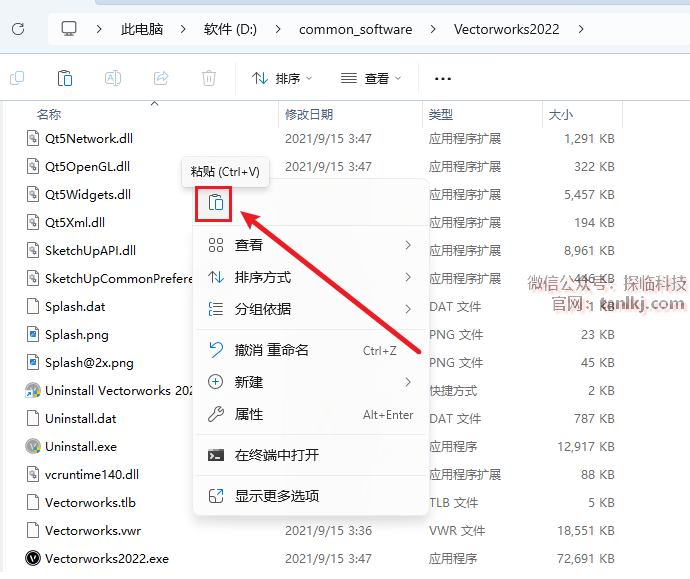690x579 pixels.
Task: Click the 72,691 KB size value
Action: [x=586, y=558]
